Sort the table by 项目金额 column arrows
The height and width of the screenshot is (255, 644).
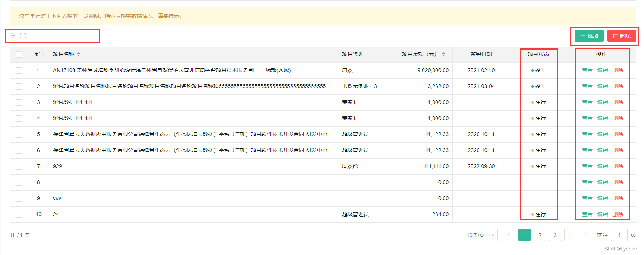click(444, 54)
